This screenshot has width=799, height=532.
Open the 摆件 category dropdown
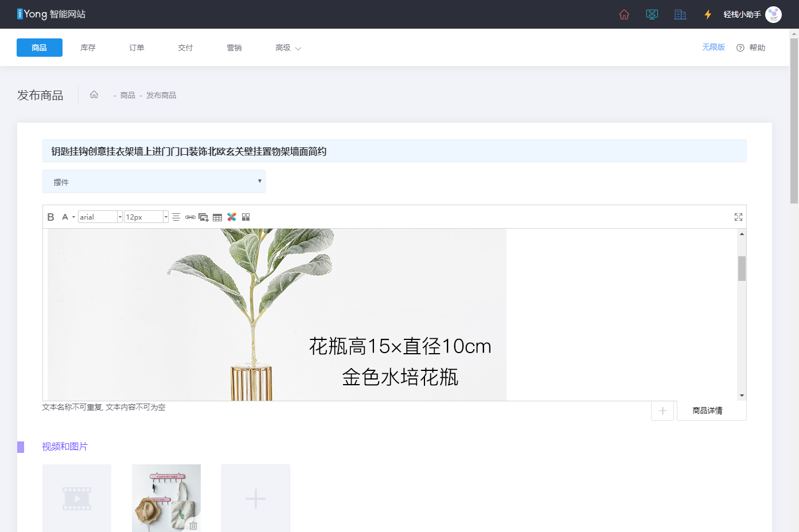(154, 182)
